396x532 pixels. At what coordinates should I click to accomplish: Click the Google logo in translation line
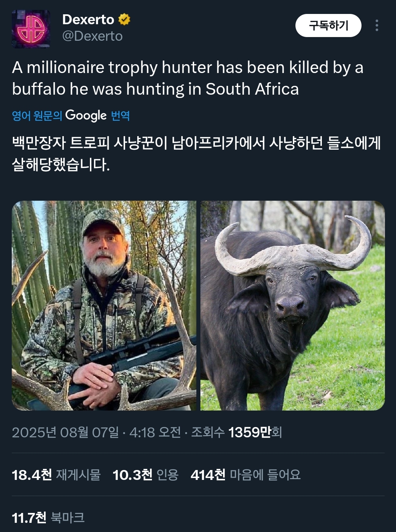(x=86, y=116)
